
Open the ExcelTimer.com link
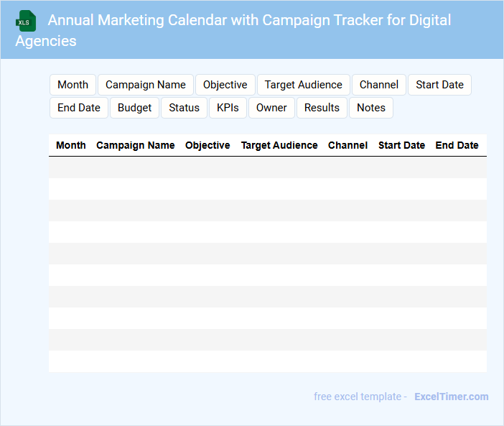pos(451,397)
